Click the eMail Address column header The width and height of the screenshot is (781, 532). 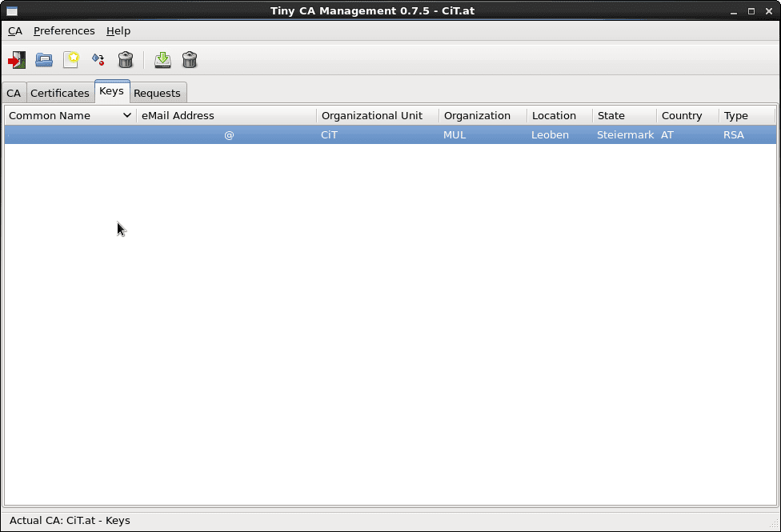178,115
